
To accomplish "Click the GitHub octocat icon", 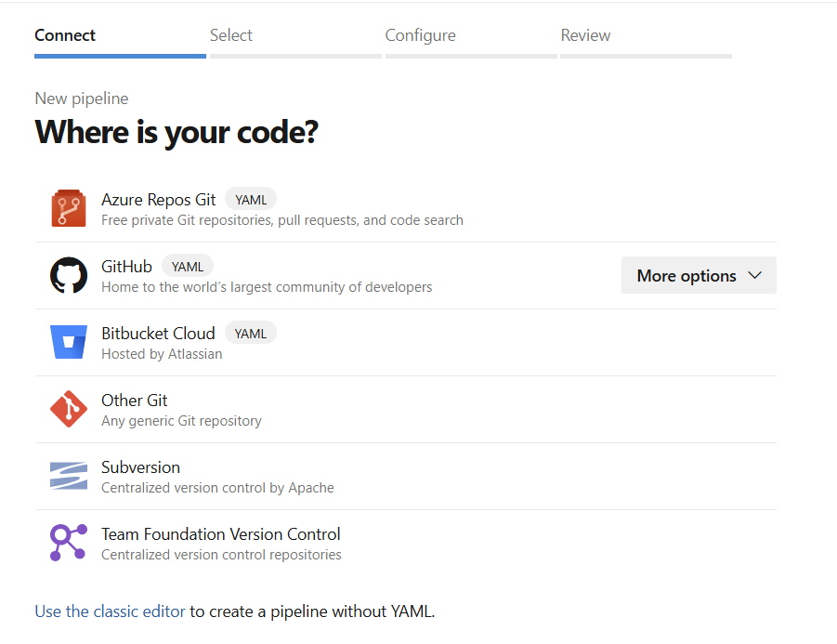I will (x=68, y=276).
